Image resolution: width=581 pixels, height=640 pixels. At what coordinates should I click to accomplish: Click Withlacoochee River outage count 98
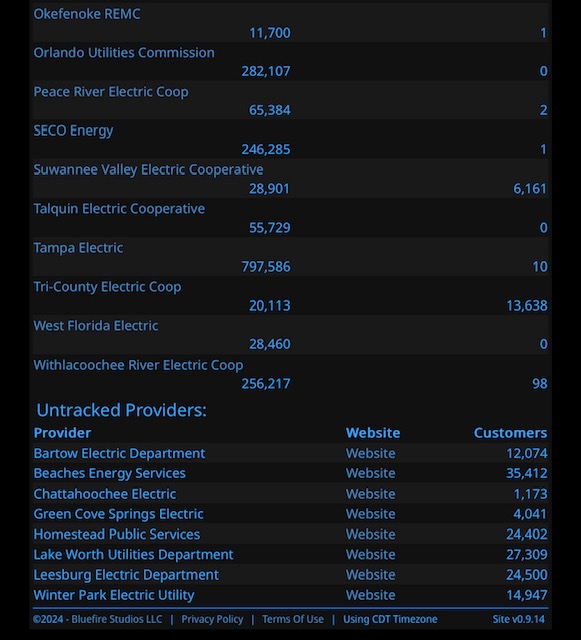pos(540,384)
